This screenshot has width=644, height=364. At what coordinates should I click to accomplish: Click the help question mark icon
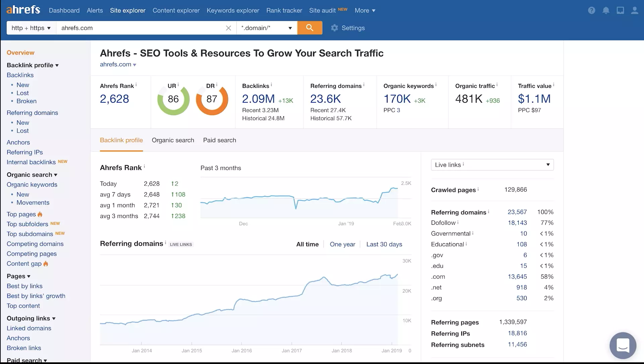tap(591, 10)
